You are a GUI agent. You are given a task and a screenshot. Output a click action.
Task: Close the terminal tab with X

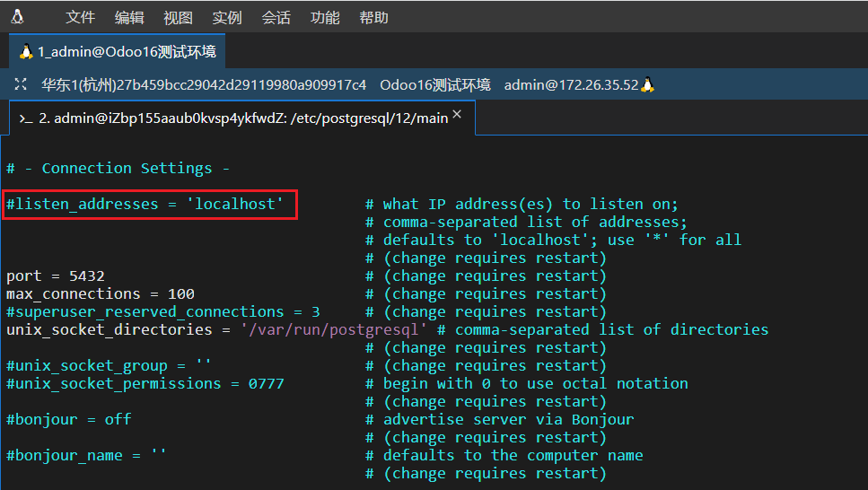pyautogui.click(x=457, y=114)
